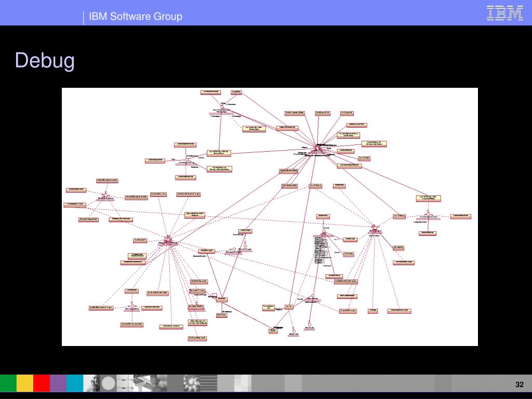This screenshot has width=532, height=399.
Task: Click the UML class diagram image
Action: pyautogui.click(x=270, y=217)
